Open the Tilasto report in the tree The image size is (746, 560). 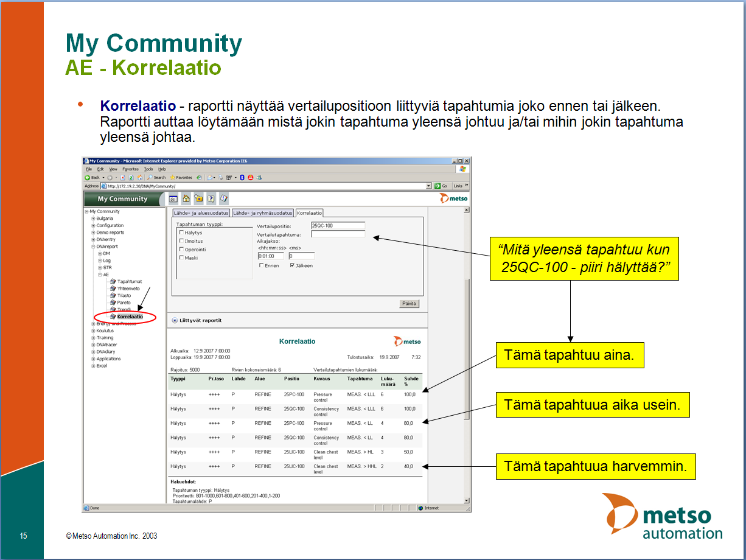(x=124, y=295)
